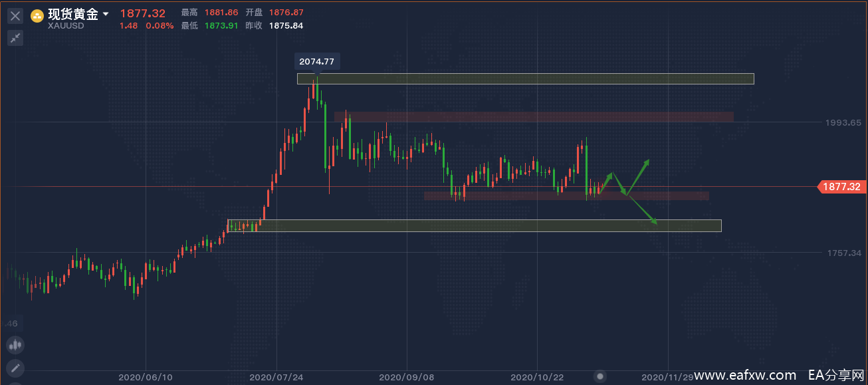The height and width of the screenshot is (385, 868).
Task: Select the candlestick chart type icon
Action: tap(15, 344)
